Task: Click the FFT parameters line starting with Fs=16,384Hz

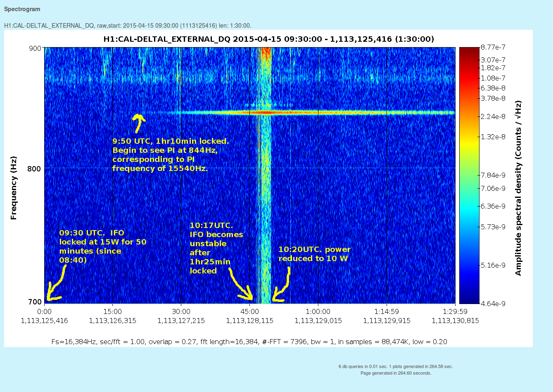Action: point(249,342)
